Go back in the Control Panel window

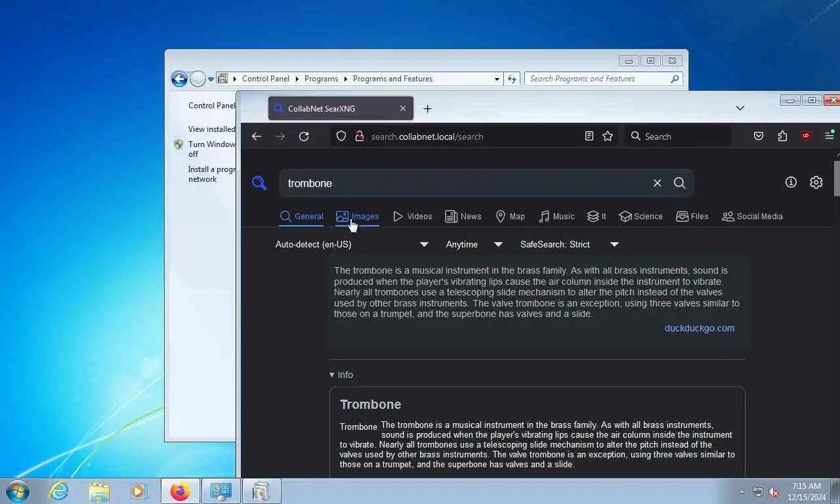[x=179, y=79]
